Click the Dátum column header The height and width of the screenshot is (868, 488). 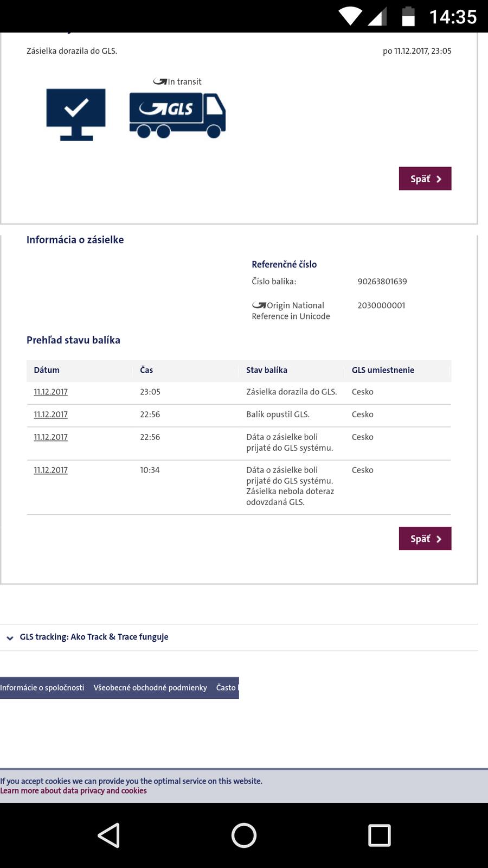(47, 370)
